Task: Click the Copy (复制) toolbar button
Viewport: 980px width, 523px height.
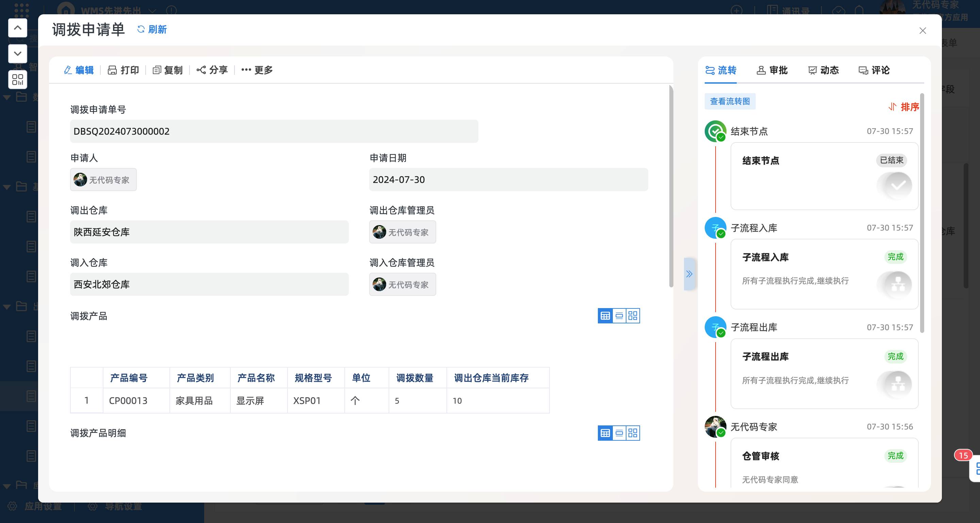Action: coord(167,70)
